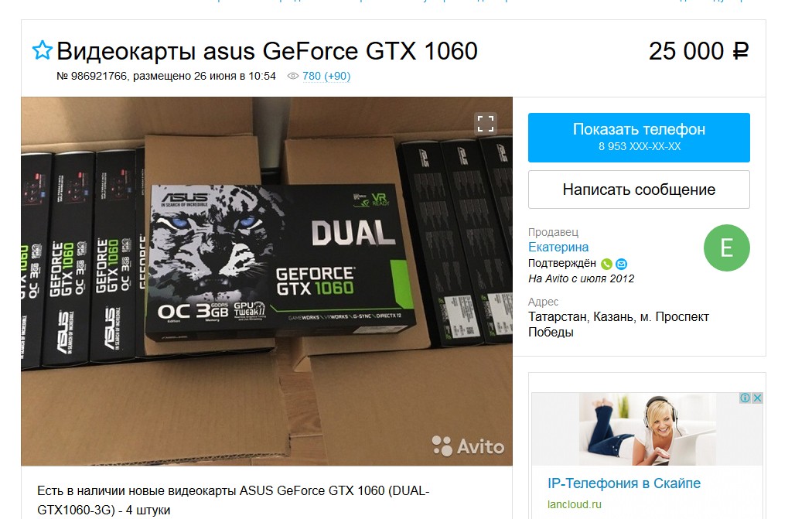
Task: Click the ad image with woman in headphones
Action: click(647, 429)
